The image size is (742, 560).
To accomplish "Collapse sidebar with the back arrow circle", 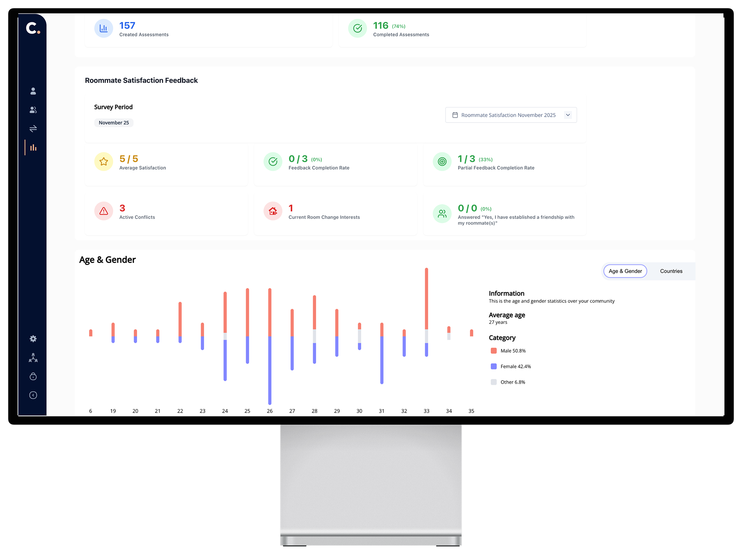I will (x=33, y=395).
